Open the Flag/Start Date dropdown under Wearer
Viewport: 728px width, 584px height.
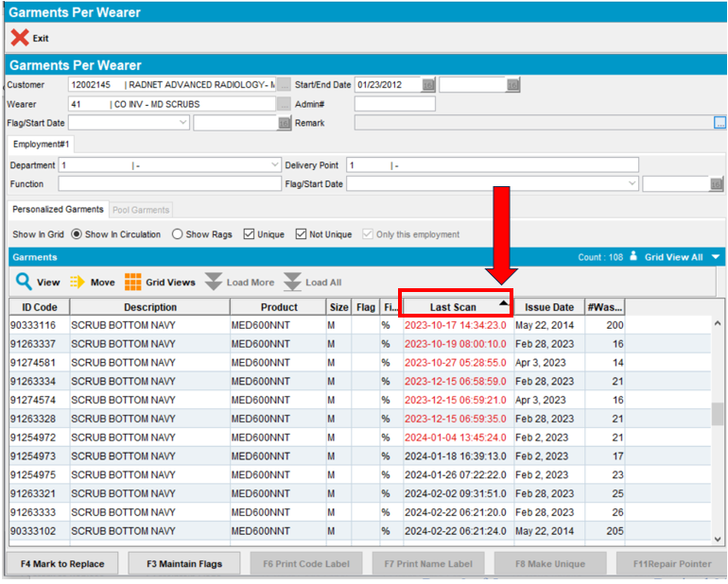[183, 123]
